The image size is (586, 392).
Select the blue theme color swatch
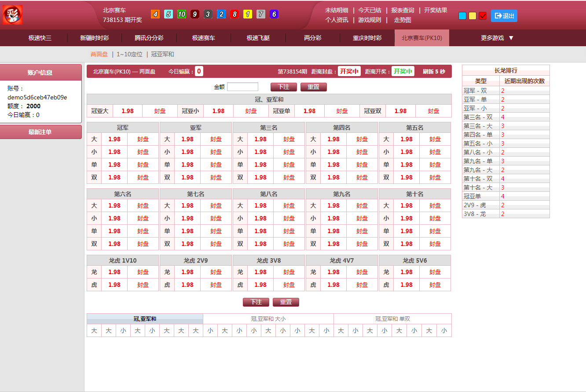click(x=462, y=16)
